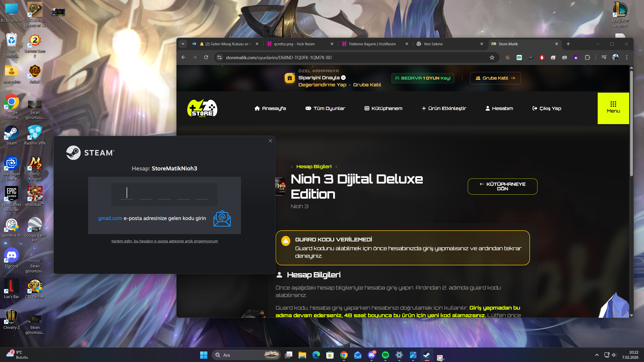Click the Store Matik logo

click(202, 108)
